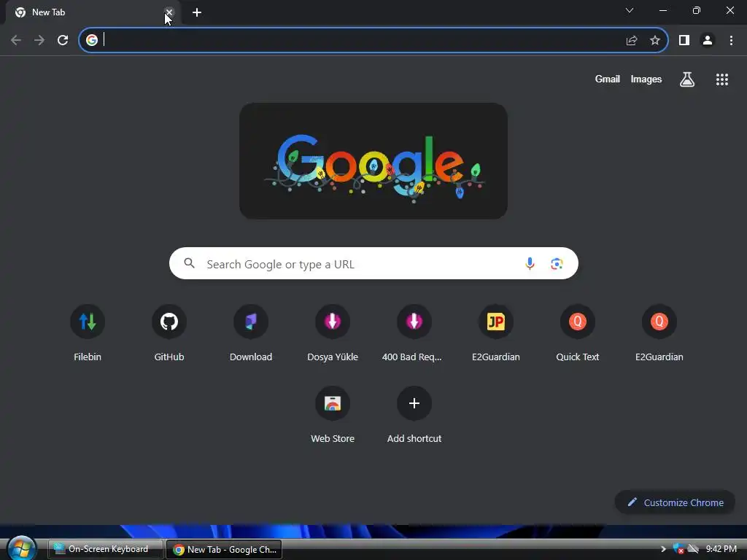The image size is (747, 560).
Task: Go back with the back arrow
Action: click(16, 41)
